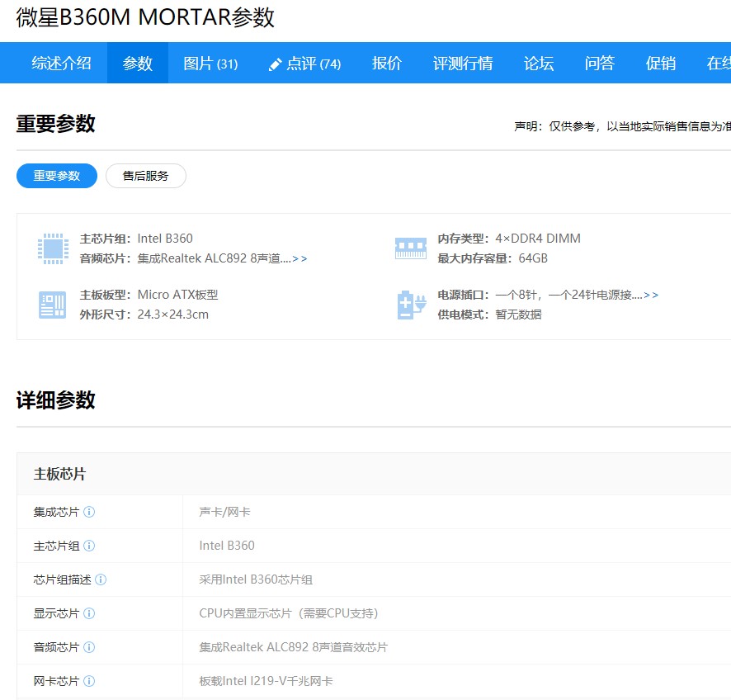The image size is (731, 700).
Task: Click the 主板板型 Micro ATX板型 text
Action: coord(149,295)
